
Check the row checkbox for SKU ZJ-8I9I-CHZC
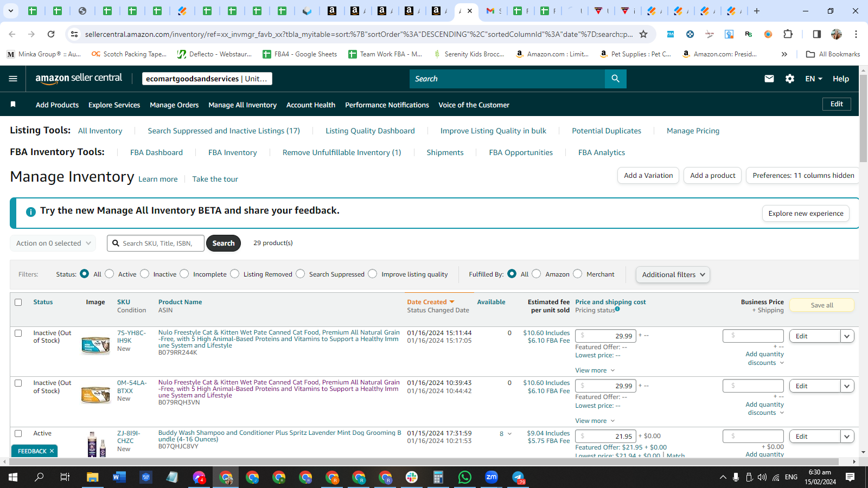coord(18,433)
